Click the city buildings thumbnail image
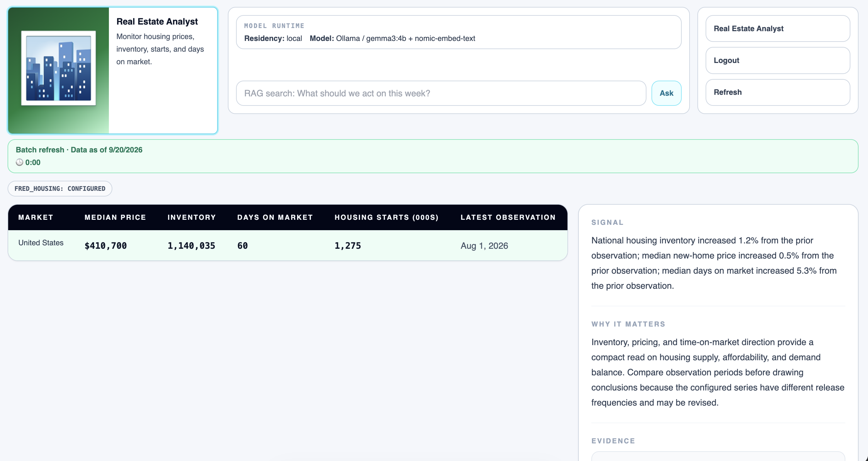This screenshot has height=461, width=868. click(58, 68)
